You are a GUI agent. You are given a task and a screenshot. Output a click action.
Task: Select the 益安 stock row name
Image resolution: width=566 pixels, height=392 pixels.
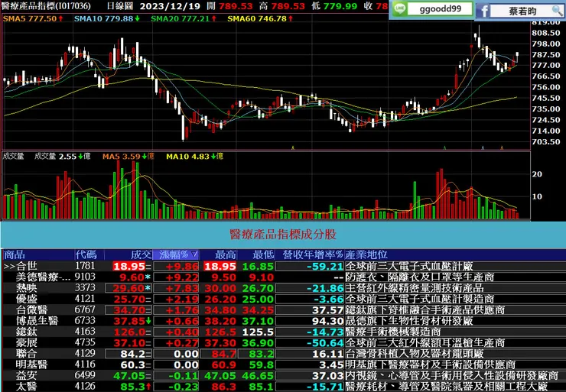27,375
